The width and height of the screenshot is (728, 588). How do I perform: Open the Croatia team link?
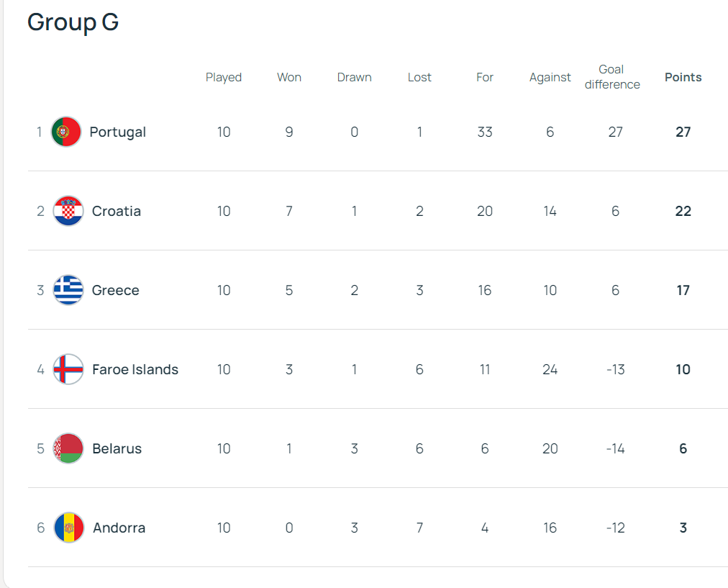click(x=116, y=212)
